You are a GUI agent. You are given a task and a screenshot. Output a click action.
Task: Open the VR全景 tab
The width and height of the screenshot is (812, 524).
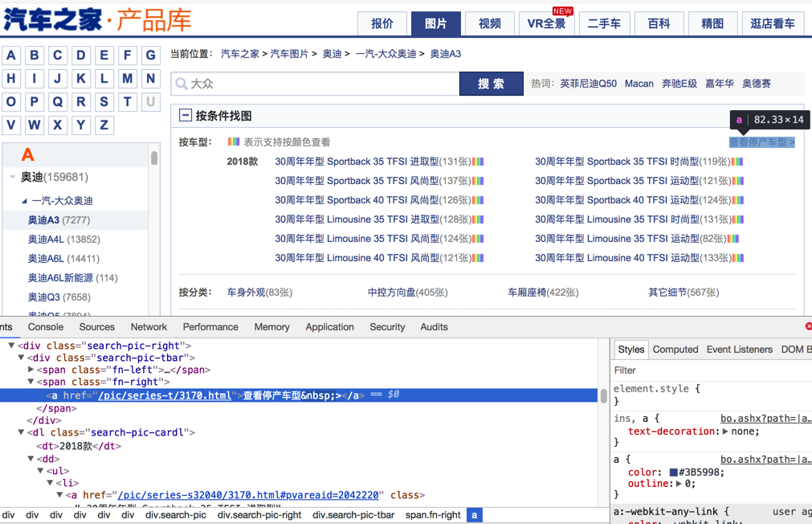click(x=546, y=23)
